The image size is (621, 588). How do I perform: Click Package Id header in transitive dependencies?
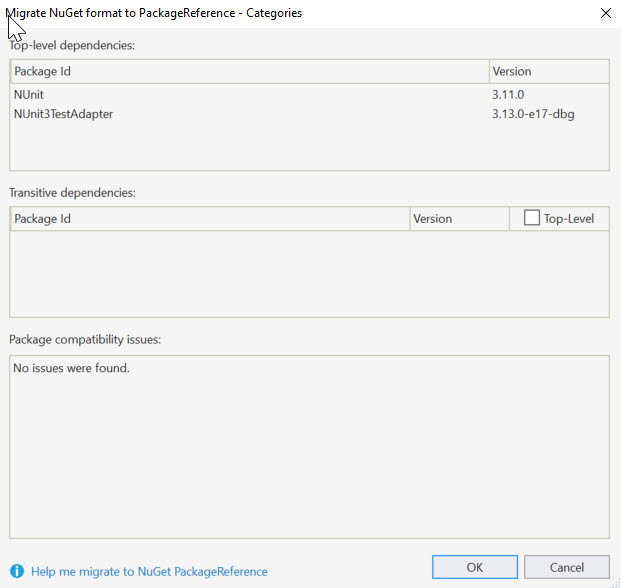pos(209,219)
